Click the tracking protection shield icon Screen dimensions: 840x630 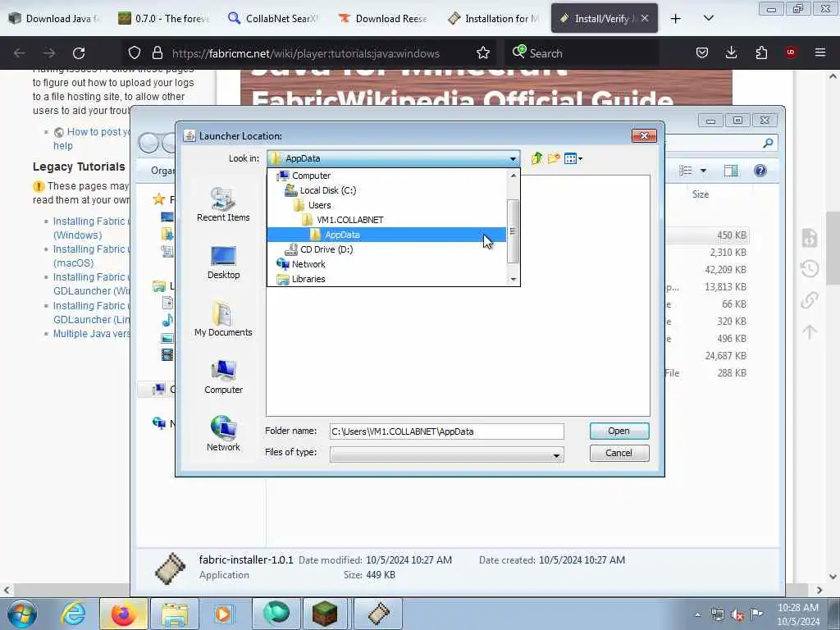[x=135, y=52]
